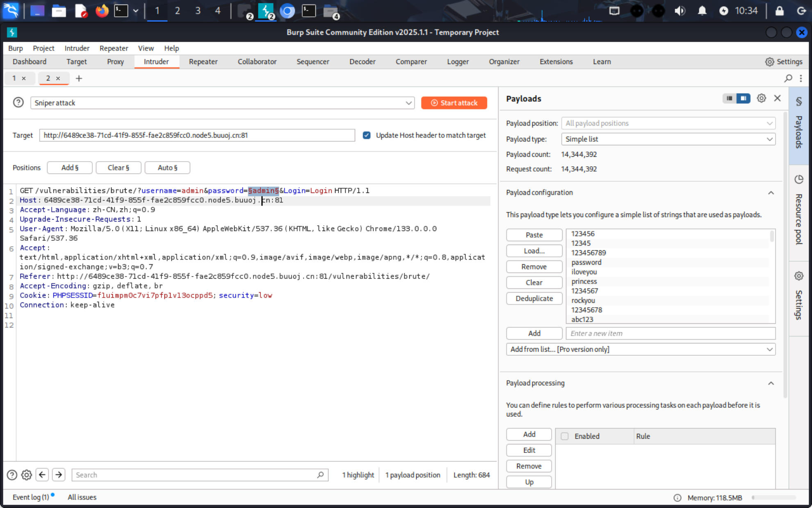This screenshot has height=508, width=812.
Task: Click the Load... payload button
Action: [x=534, y=251]
